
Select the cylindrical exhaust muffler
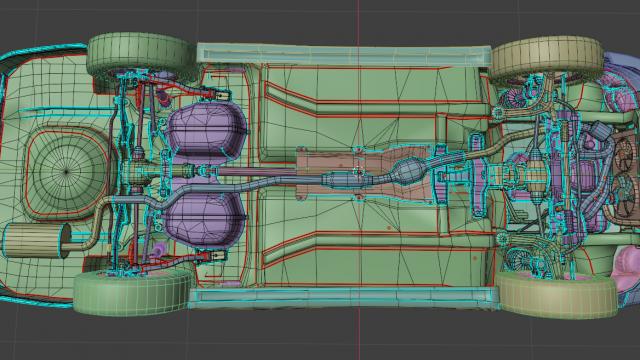click(x=37, y=240)
